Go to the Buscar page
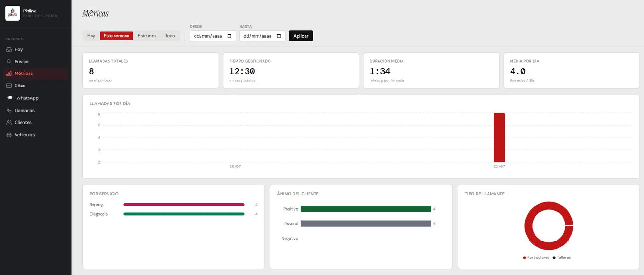The width and height of the screenshot is (644, 275). (x=36, y=61)
